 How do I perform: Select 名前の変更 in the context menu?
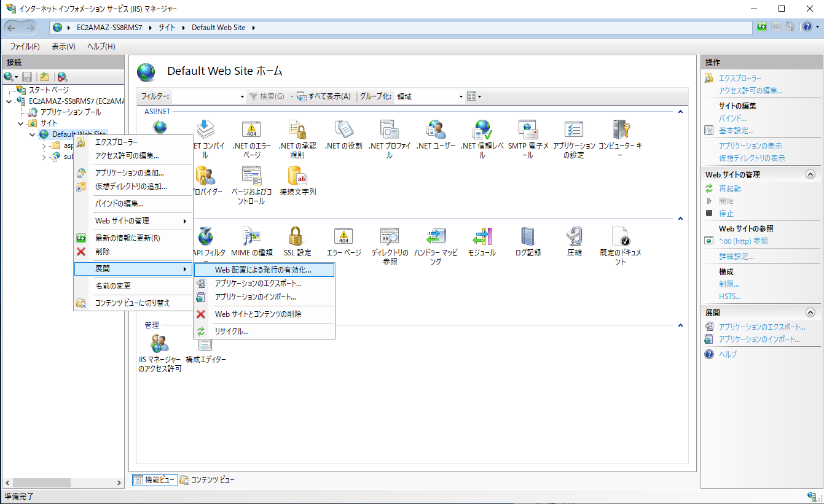click(133, 286)
